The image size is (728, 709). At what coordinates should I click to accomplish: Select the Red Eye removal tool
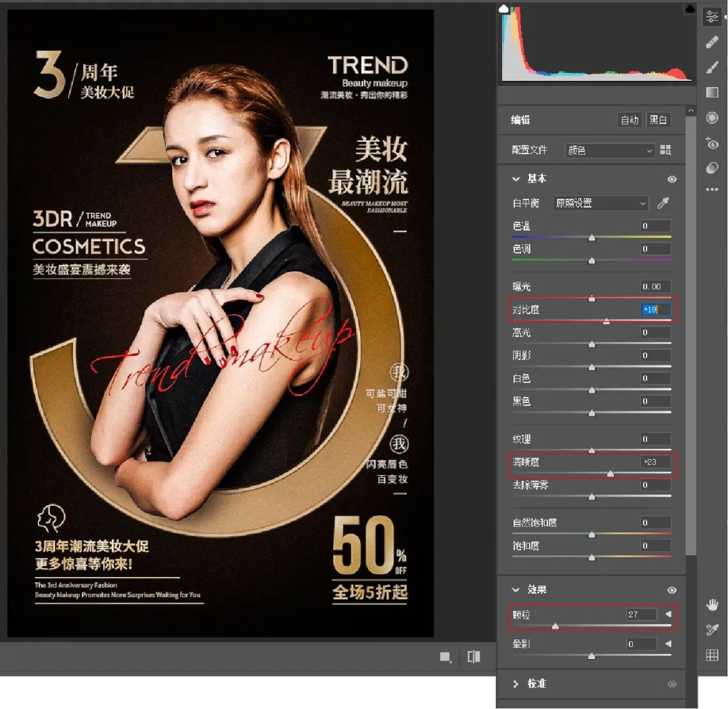pyautogui.click(x=712, y=143)
